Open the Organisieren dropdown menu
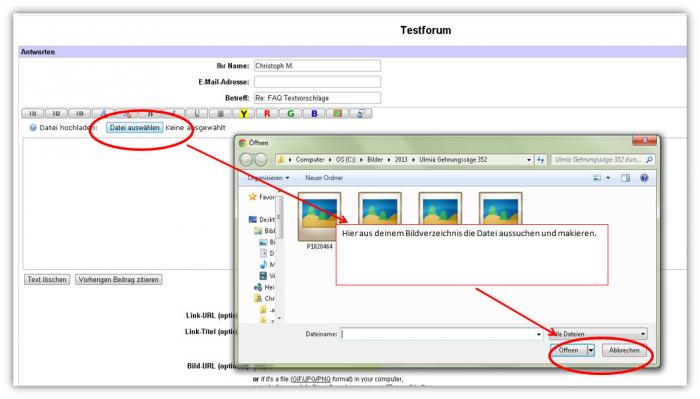 coord(268,178)
